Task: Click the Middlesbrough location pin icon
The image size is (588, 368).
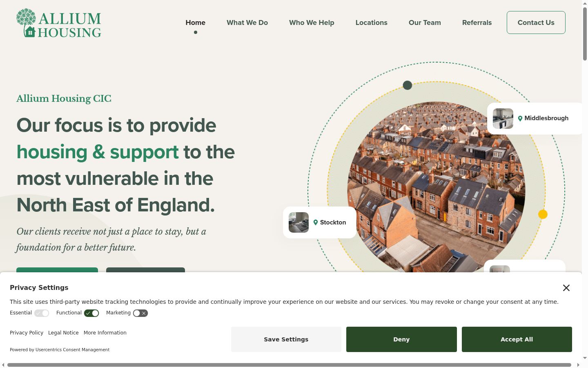Action: click(x=520, y=119)
